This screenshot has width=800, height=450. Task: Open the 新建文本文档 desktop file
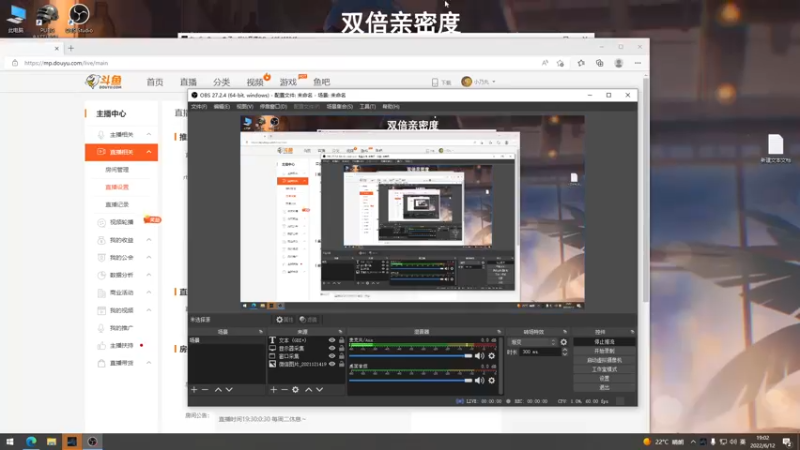point(776,148)
